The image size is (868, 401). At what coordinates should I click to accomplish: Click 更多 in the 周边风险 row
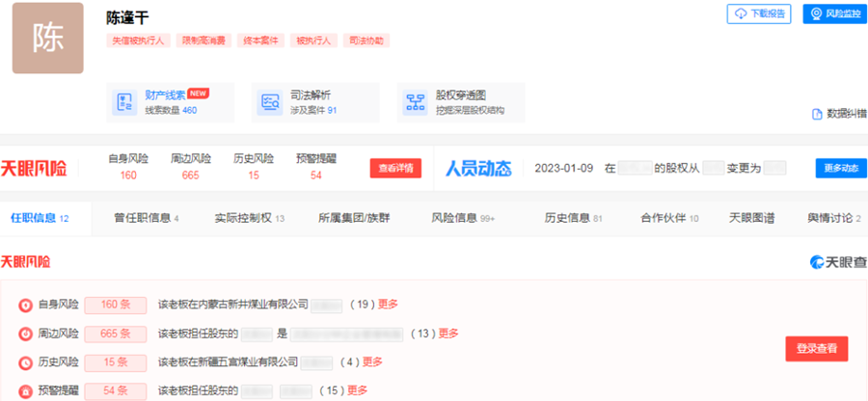tap(448, 334)
